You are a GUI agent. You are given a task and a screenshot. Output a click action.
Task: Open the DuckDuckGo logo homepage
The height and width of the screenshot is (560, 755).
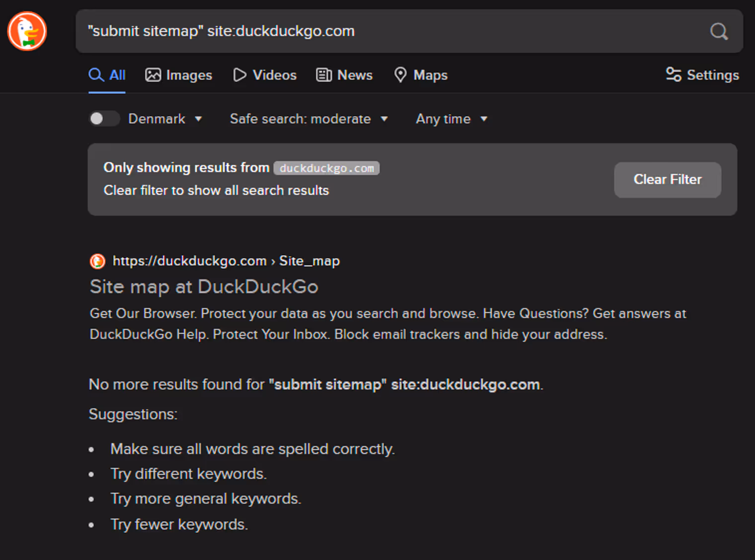(x=27, y=31)
